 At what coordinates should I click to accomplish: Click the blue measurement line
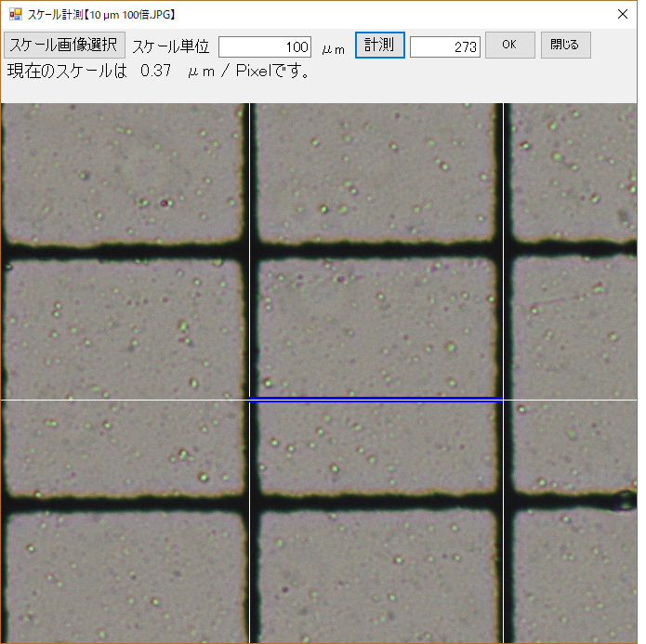[x=376, y=400]
